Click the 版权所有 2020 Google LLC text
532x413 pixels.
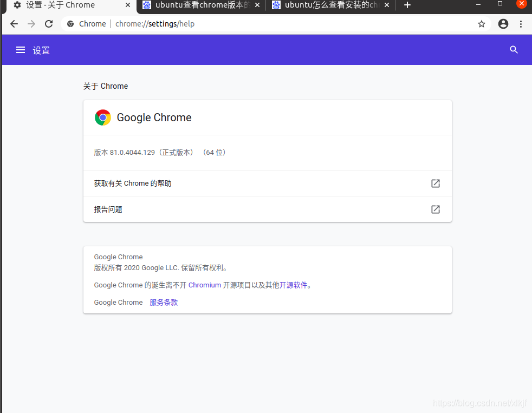(x=160, y=268)
